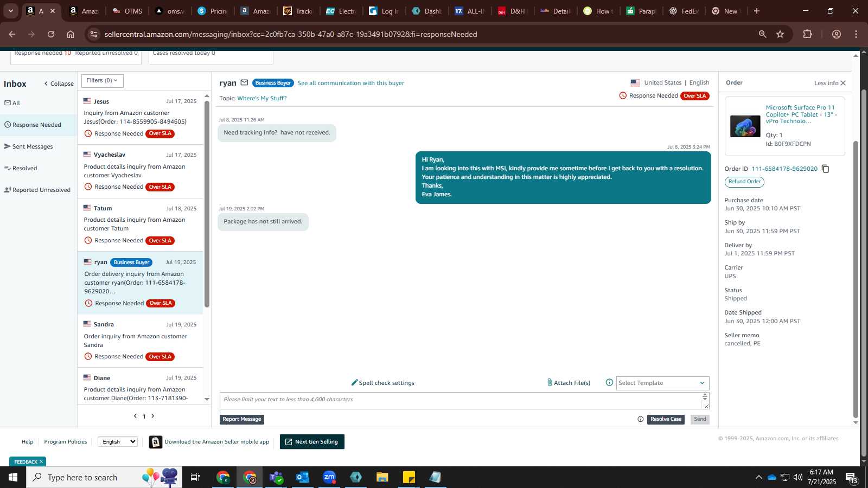The width and height of the screenshot is (868, 488).
Task: Open Sandra conversation in inbox
Action: (x=141, y=341)
